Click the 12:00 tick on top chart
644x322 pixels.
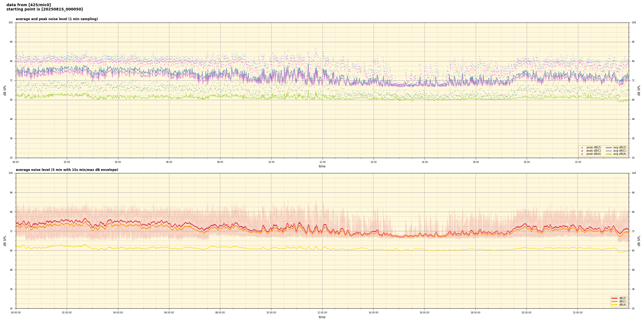pos(322,162)
